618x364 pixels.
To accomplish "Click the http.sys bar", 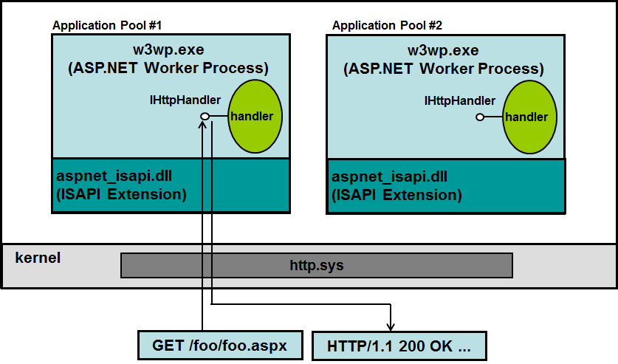I will point(317,266).
